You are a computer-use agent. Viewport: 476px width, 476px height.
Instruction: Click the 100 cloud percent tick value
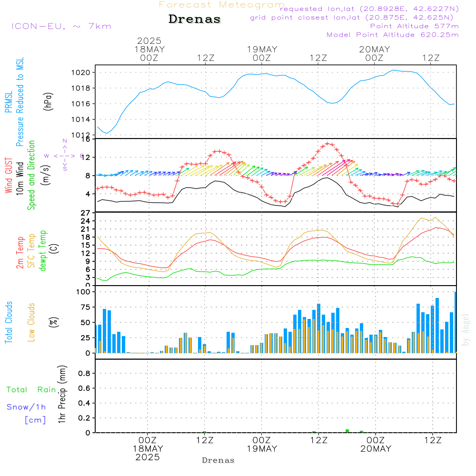(x=83, y=292)
